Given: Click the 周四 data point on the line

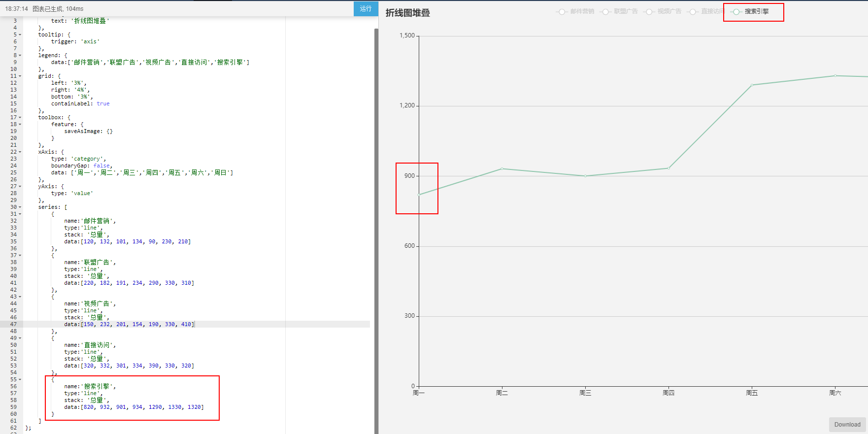Looking at the screenshot, I should [668, 168].
